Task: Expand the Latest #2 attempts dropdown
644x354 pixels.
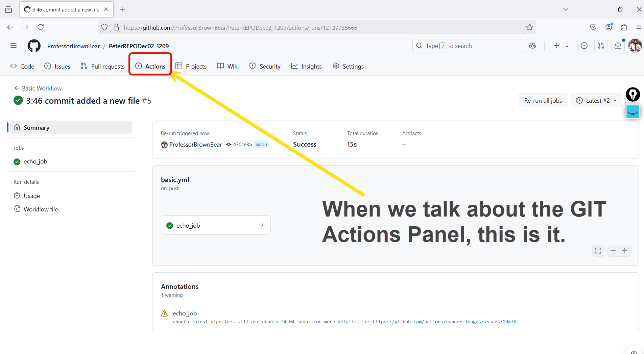Action: tap(596, 100)
